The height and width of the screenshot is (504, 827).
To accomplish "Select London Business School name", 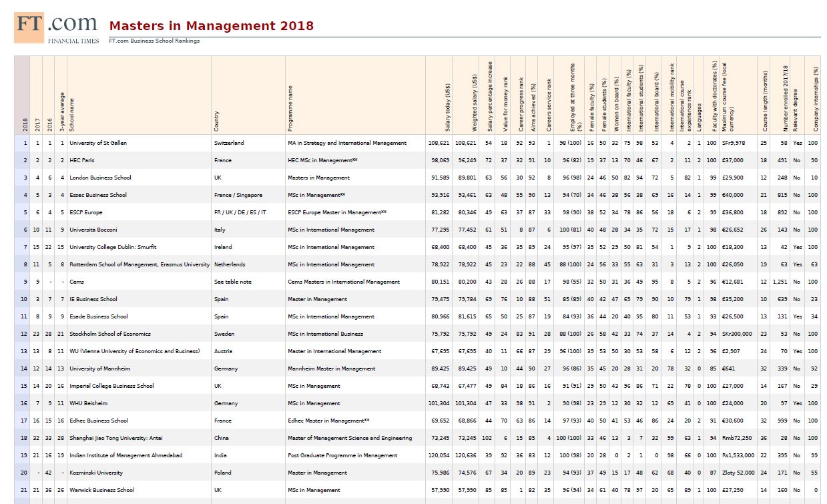I will (100, 178).
